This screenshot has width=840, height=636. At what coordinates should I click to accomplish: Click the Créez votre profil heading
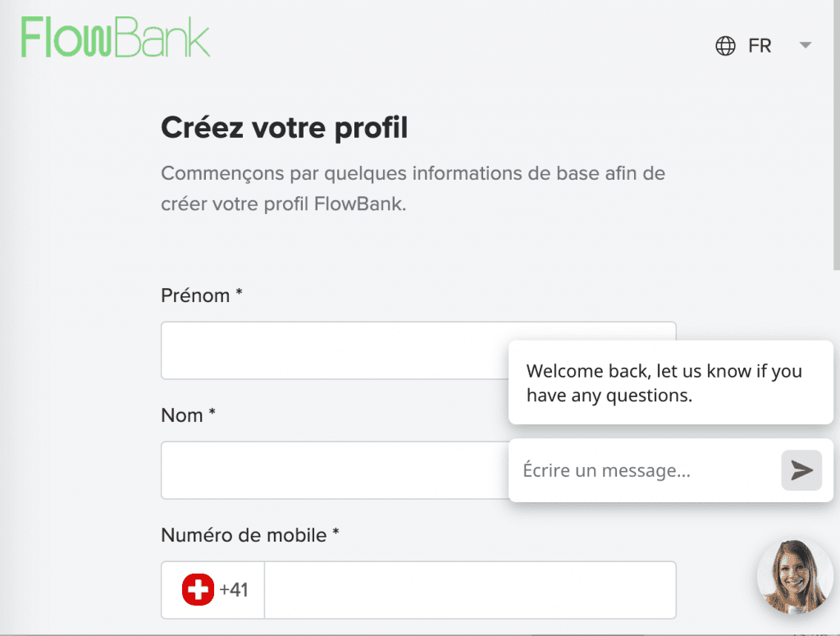click(284, 129)
